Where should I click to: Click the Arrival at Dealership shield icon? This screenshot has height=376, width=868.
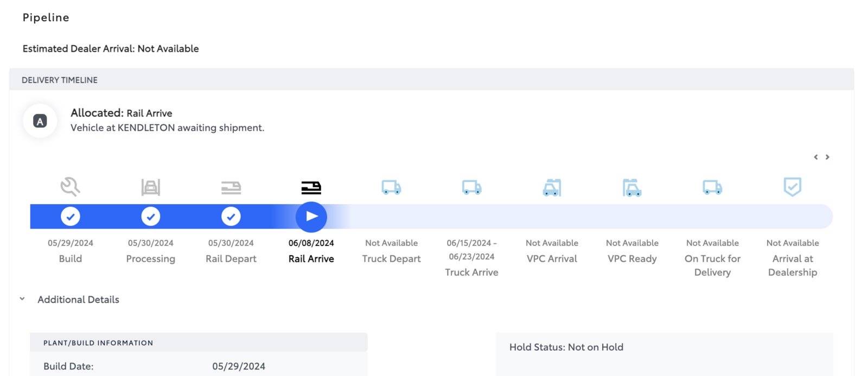coord(793,187)
